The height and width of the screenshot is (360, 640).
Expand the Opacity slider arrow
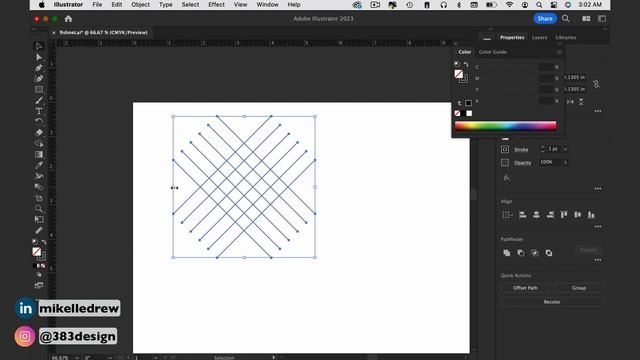pyautogui.click(x=565, y=162)
